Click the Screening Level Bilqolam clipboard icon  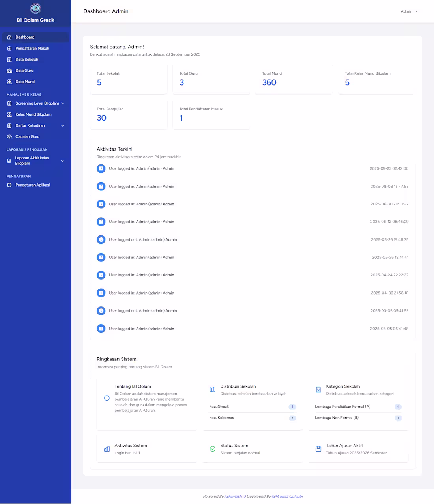(9, 103)
